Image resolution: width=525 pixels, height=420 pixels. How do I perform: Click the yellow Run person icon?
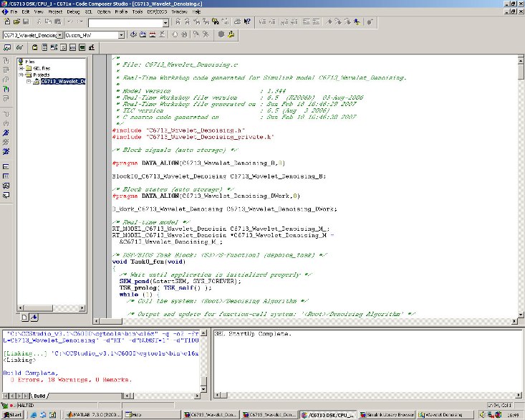tap(231, 34)
